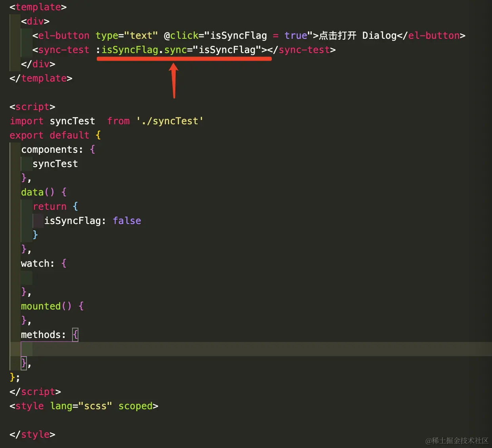Viewport: 492px width, 448px height.
Task: Click the red underline annotation
Action: click(x=184, y=59)
